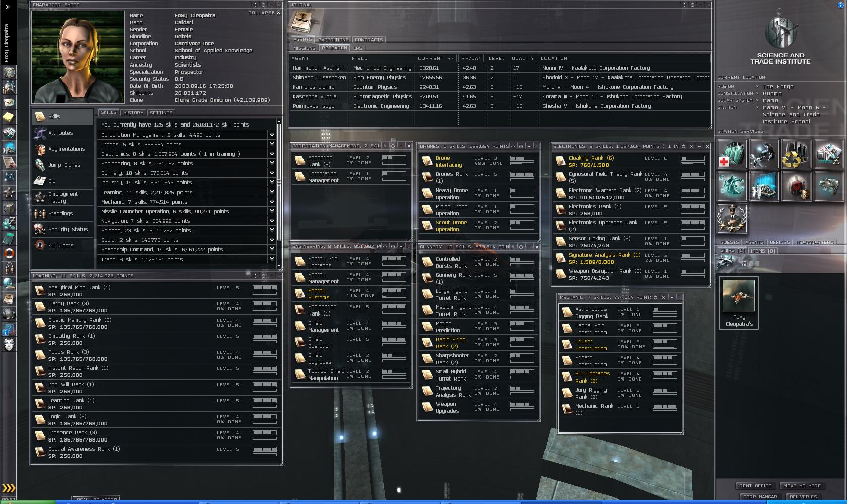The image size is (847, 504).
Task: Open the teal robot factory station service
Action: [732, 186]
